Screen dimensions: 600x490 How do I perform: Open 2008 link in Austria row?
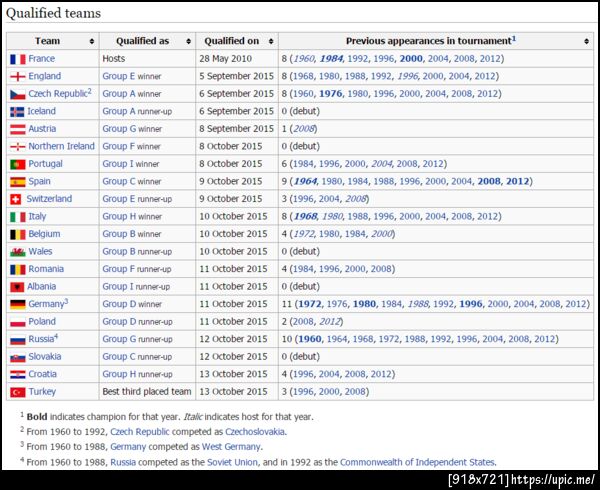click(x=304, y=129)
